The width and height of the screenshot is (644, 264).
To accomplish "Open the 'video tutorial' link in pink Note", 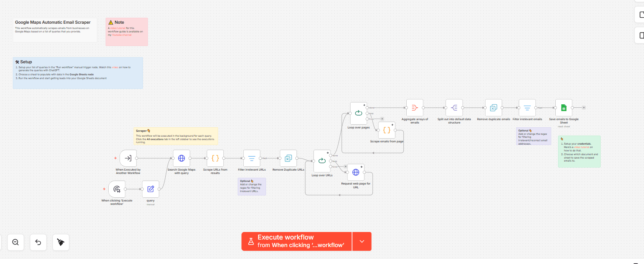I will tap(118, 28).
